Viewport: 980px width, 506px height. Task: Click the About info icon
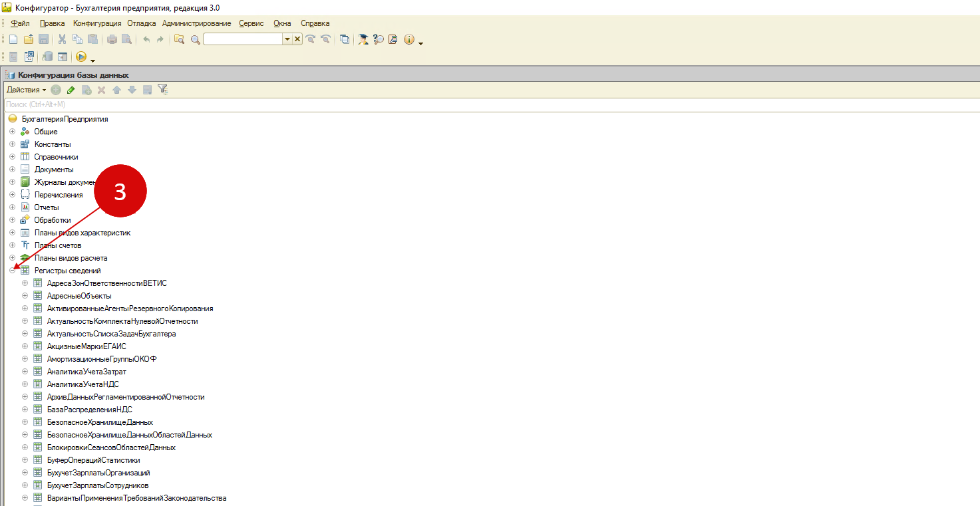(x=408, y=39)
